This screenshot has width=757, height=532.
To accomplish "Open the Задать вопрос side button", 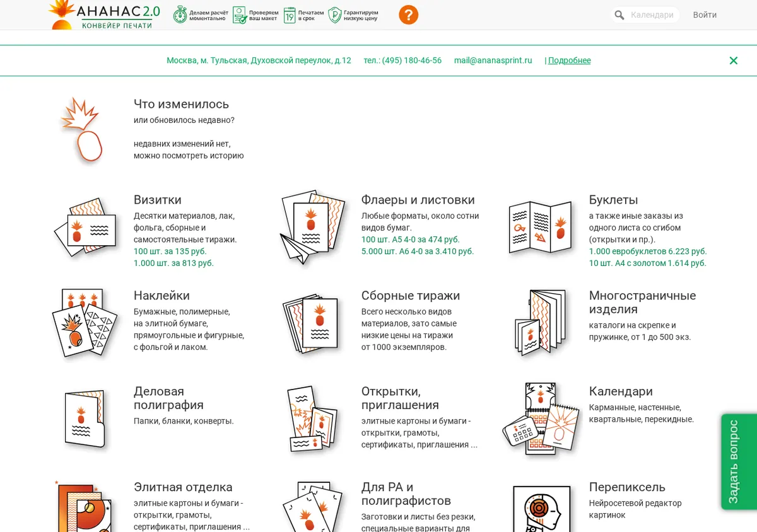I will (x=739, y=461).
